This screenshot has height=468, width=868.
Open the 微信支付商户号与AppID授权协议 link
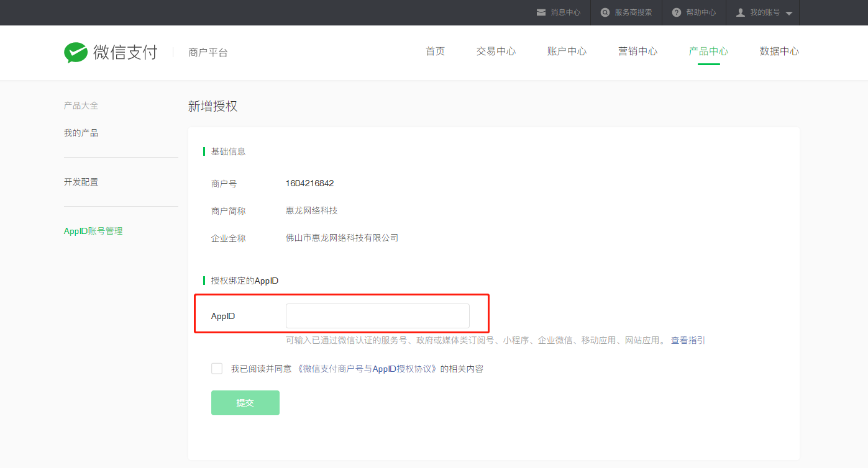pos(368,369)
